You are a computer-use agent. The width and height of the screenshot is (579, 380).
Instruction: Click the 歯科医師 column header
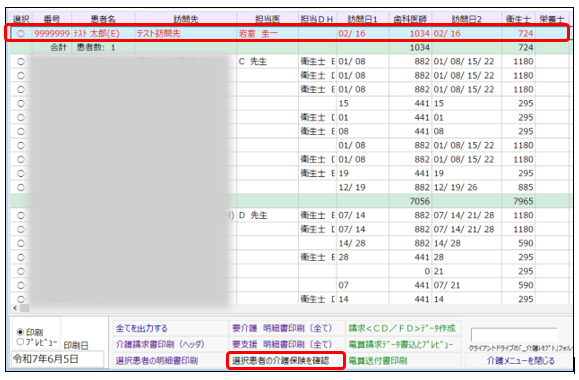tap(410, 19)
